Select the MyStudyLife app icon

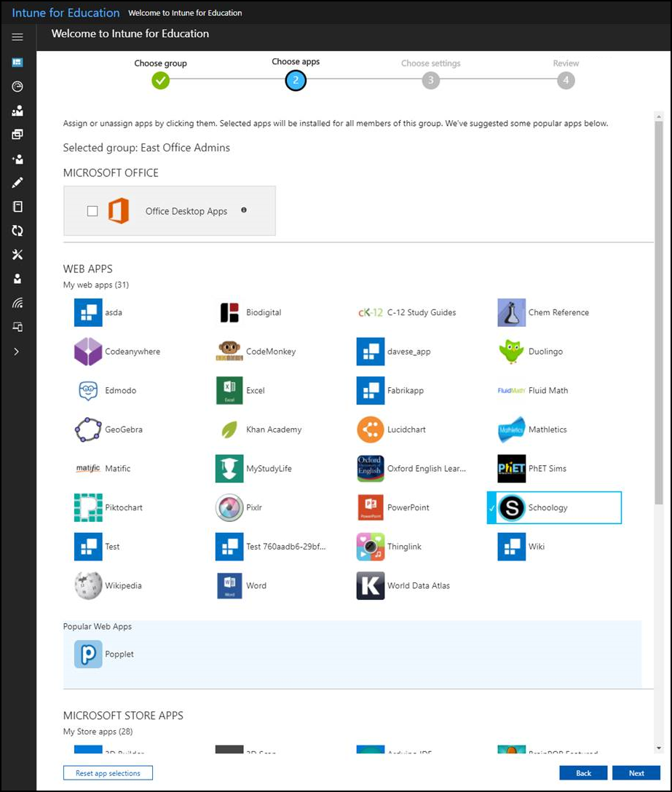(x=229, y=469)
